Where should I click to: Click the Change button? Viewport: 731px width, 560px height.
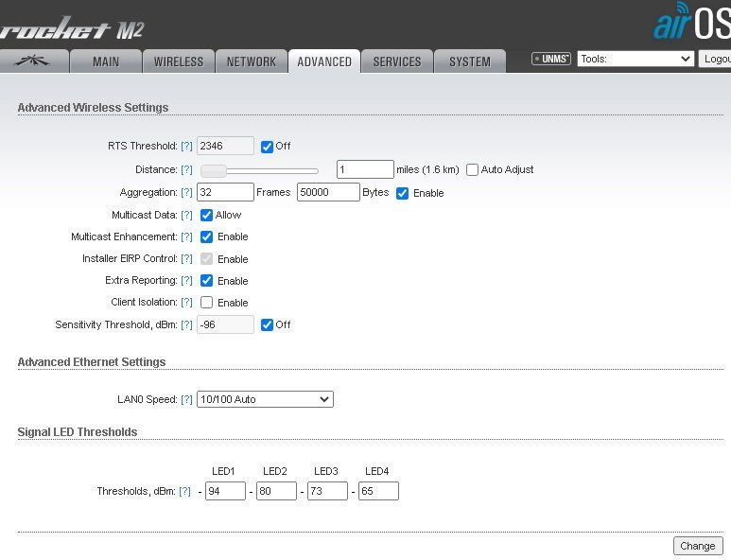point(698,546)
